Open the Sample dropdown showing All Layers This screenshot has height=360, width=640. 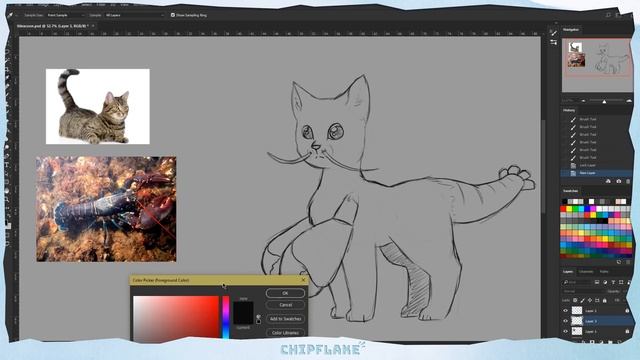(134, 15)
